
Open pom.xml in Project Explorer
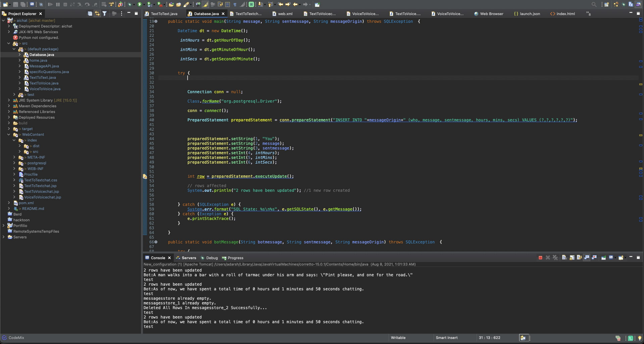(26, 203)
